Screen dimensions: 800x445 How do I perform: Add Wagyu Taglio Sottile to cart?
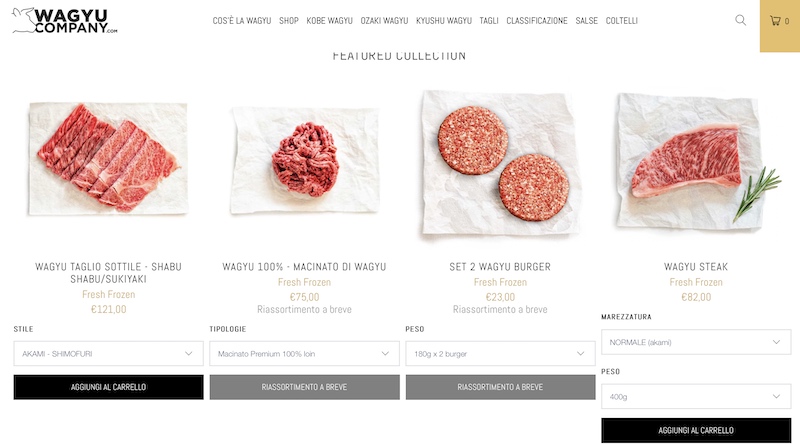tap(109, 387)
